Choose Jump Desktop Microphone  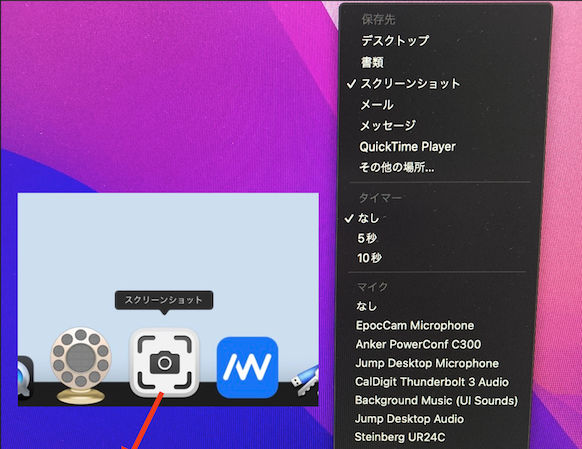click(427, 363)
